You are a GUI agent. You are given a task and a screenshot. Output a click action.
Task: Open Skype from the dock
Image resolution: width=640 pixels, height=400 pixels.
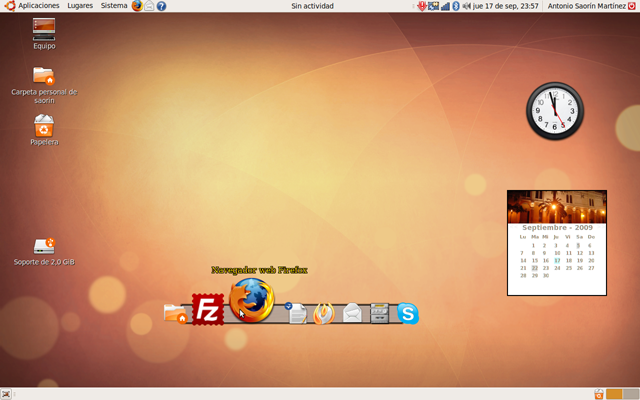tap(408, 314)
